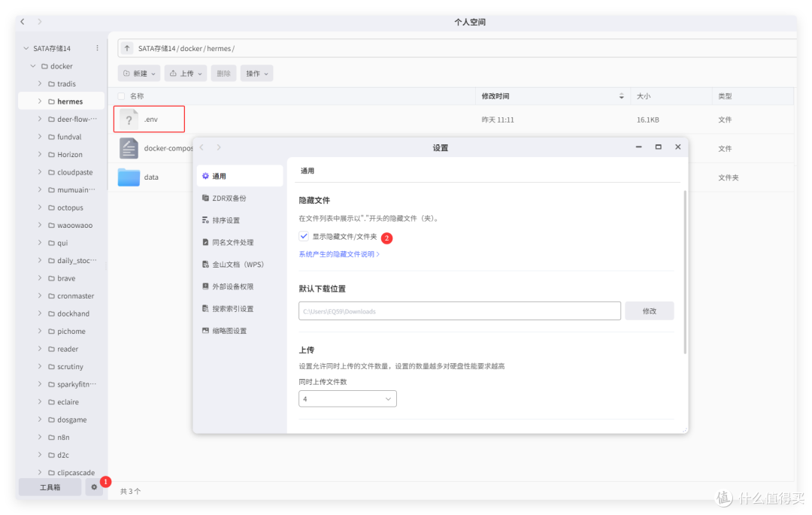The height and width of the screenshot is (515, 812).
Task: Open 上传 dropdown button
Action: (x=186, y=74)
